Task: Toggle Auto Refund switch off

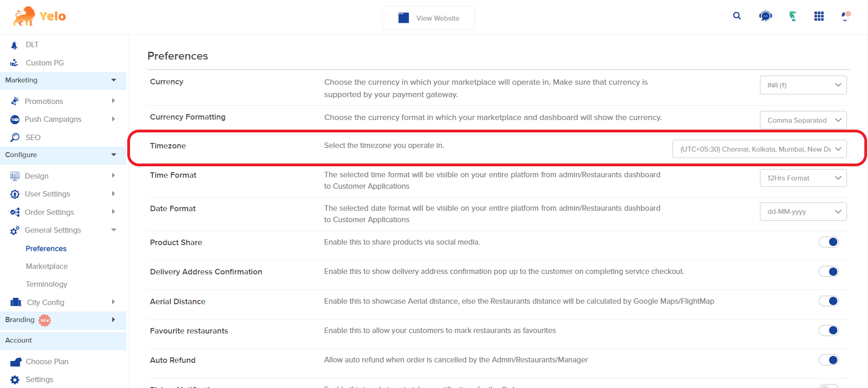Action: 828,360
